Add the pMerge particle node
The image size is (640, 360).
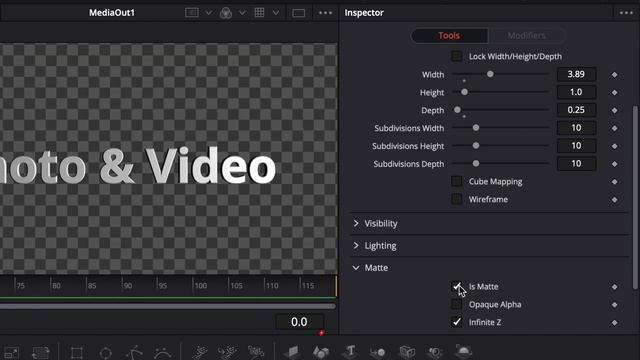227,352
